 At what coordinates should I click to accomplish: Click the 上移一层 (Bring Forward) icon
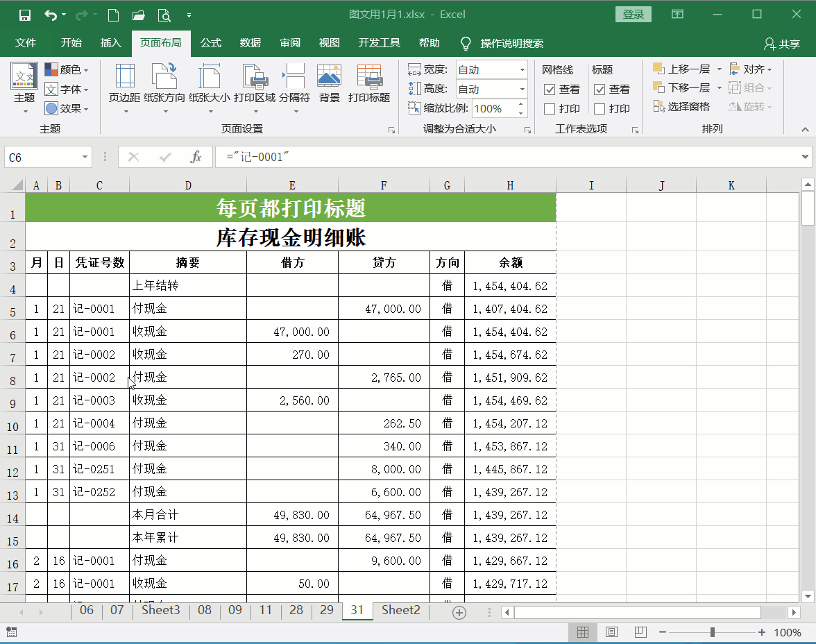pos(683,69)
